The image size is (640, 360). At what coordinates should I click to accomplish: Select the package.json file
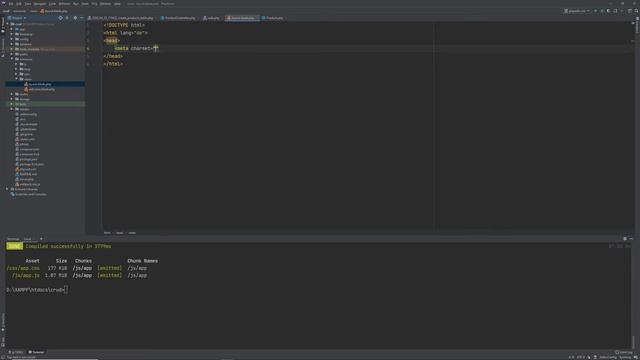click(x=28, y=159)
